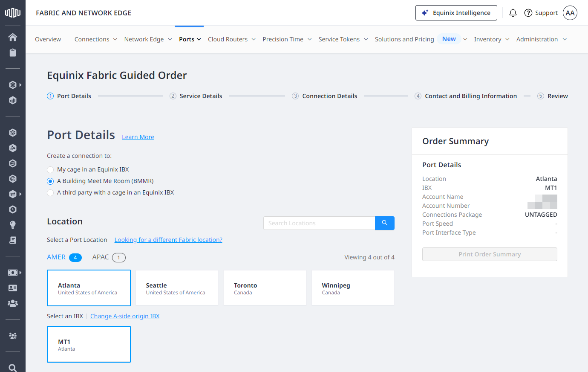Click the striped-layers hexagon sidebar icon
Image resolution: width=588 pixels, height=372 pixels.
click(x=13, y=163)
